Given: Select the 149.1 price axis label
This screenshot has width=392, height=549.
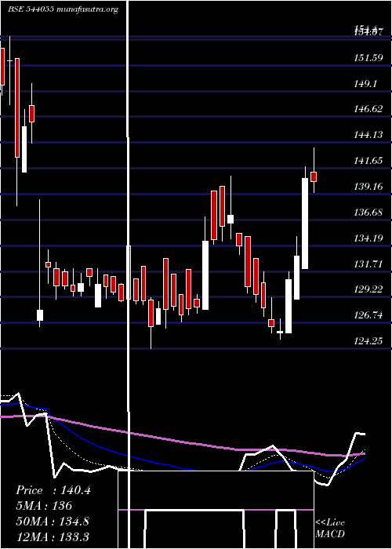Looking at the screenshot, I should pos(365,84).
